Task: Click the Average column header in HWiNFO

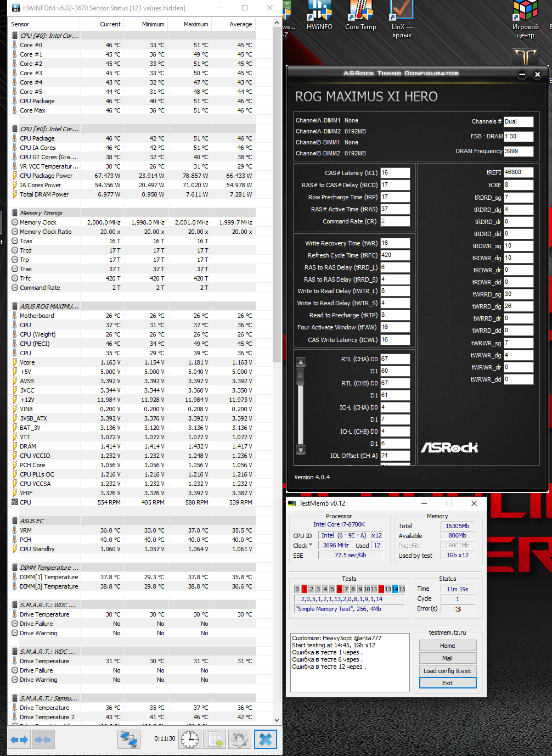Action: tap(233, 24)
